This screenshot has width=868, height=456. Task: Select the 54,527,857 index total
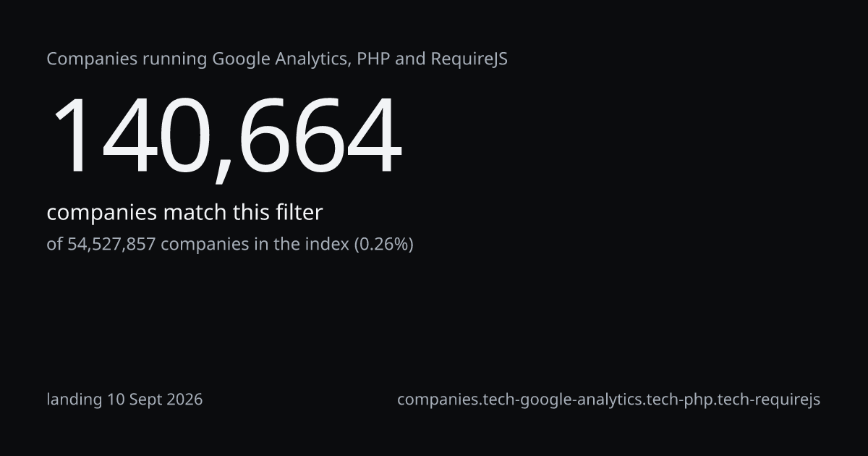click(111, 245)
